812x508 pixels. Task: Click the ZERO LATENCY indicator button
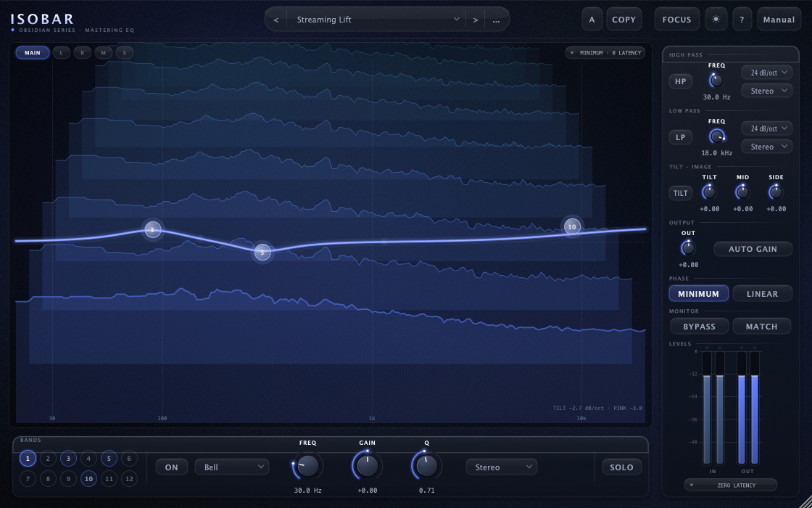click(731, 485)
